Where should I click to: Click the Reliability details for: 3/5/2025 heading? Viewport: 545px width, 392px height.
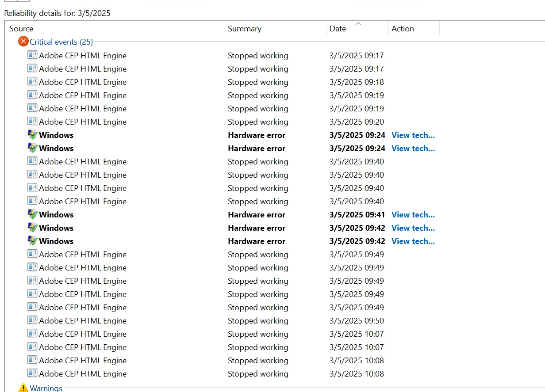click(x=58, y=13)
